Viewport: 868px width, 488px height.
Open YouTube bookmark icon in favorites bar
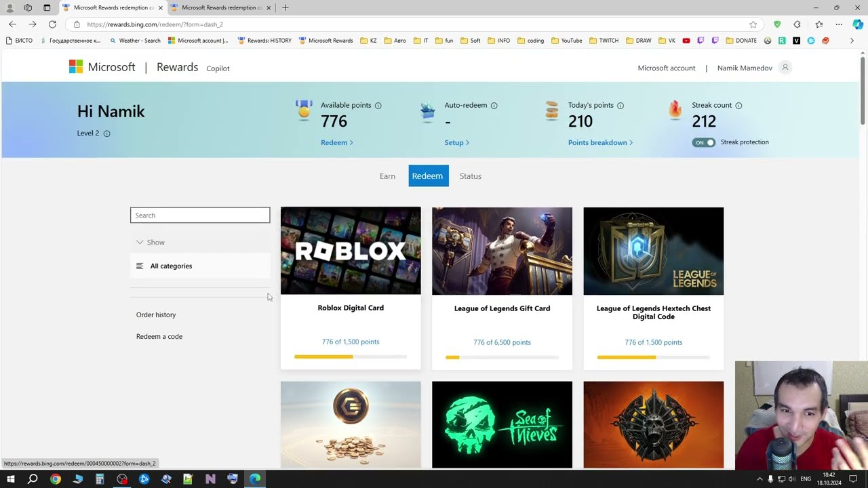pos(686,41)
